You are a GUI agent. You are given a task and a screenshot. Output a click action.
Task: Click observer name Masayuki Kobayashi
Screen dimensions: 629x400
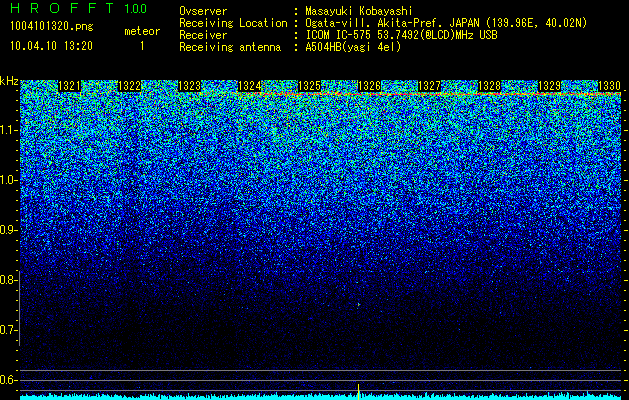coord(359,11)
